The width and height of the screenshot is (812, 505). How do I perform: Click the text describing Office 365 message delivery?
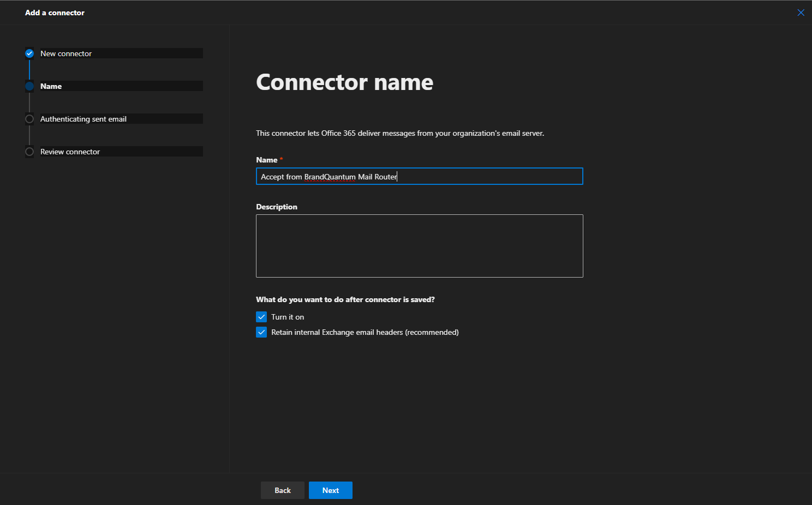click(x=400, y=133)
